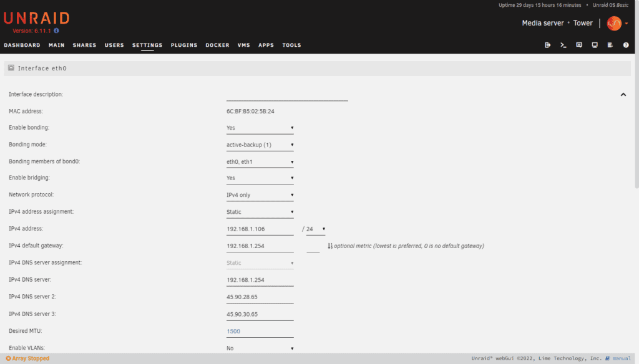Click the monitor info icon
The width and height of the screenshot is (639, 364).
coord(595,45)
